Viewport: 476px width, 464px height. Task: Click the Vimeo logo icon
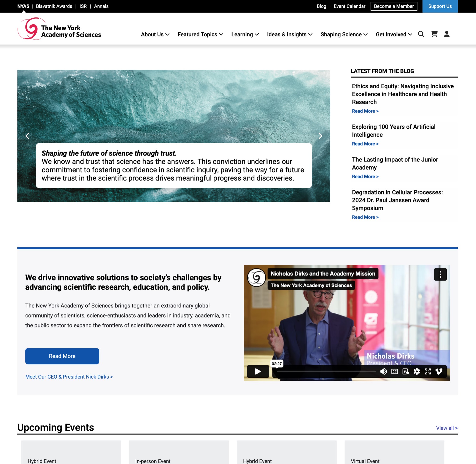[x=439, y=371]
